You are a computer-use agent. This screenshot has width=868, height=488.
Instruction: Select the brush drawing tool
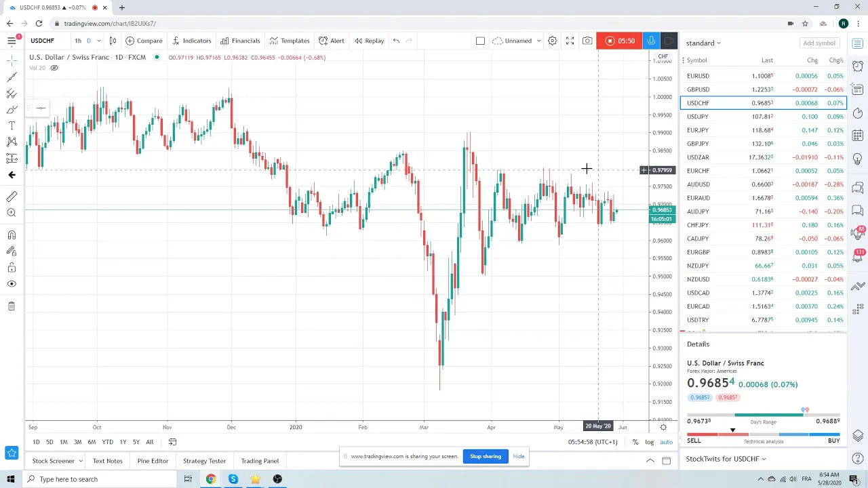[x=12, y=109]
